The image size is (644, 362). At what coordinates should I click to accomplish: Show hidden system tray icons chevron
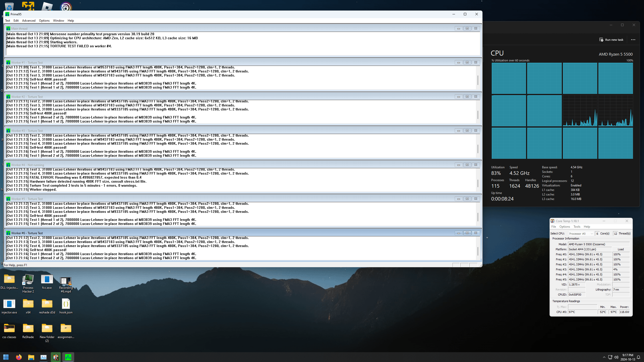[x=604, y=357]
